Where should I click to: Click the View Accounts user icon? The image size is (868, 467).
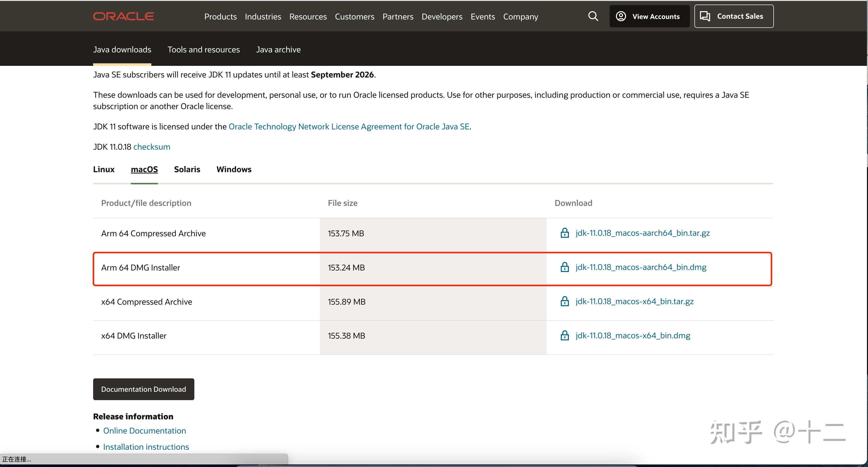621,16
